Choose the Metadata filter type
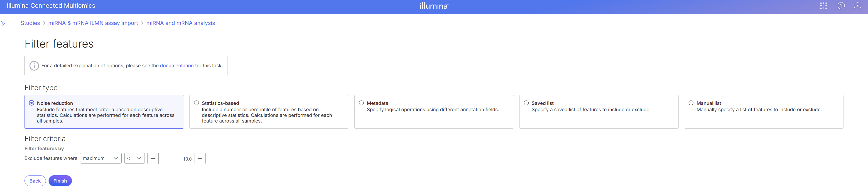 pos(361,103)
